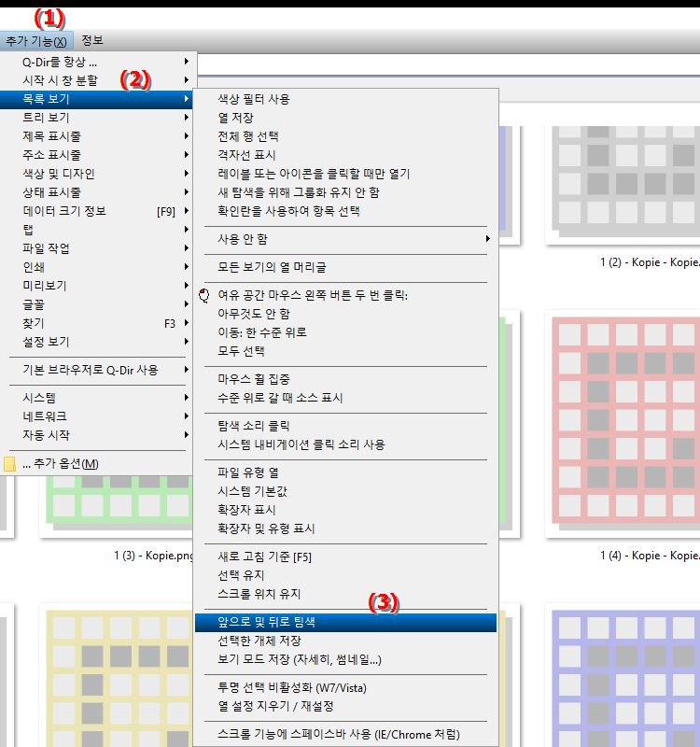Toggle 확인란을 사용하여 항목 선택
This screenshot has width=700, height=747.
345,211
